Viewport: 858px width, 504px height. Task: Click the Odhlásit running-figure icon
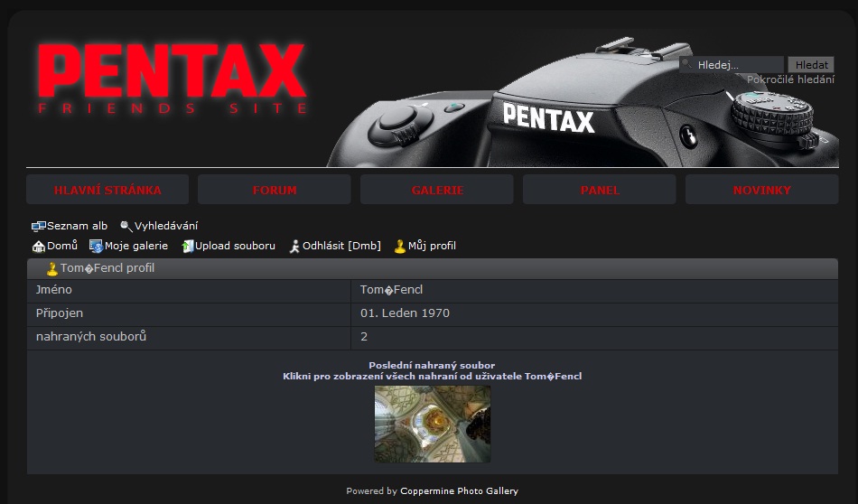point(294,246)
